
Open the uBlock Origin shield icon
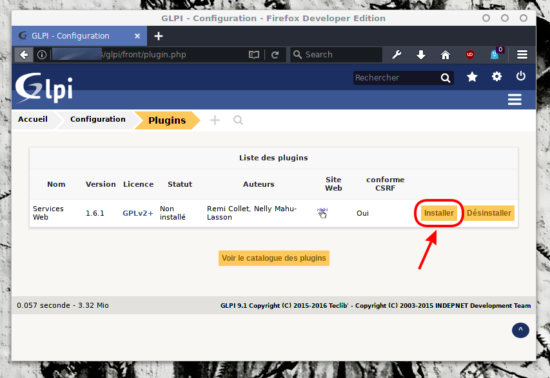click(470, 55)
